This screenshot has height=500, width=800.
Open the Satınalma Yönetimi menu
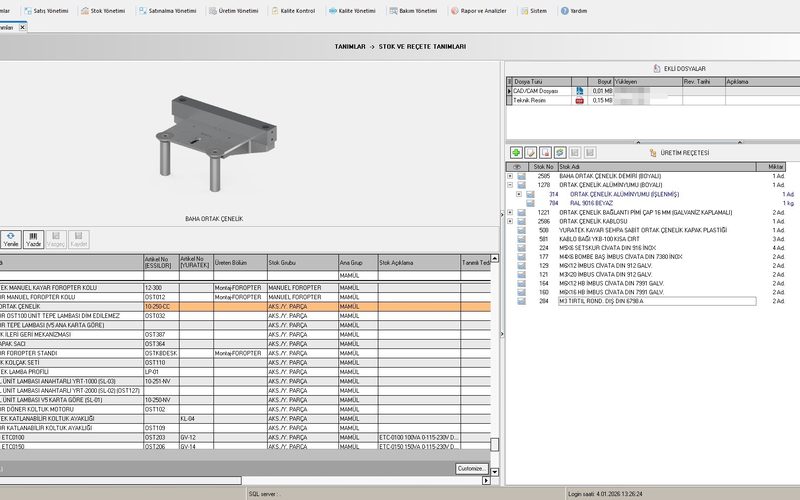point(167,11)
